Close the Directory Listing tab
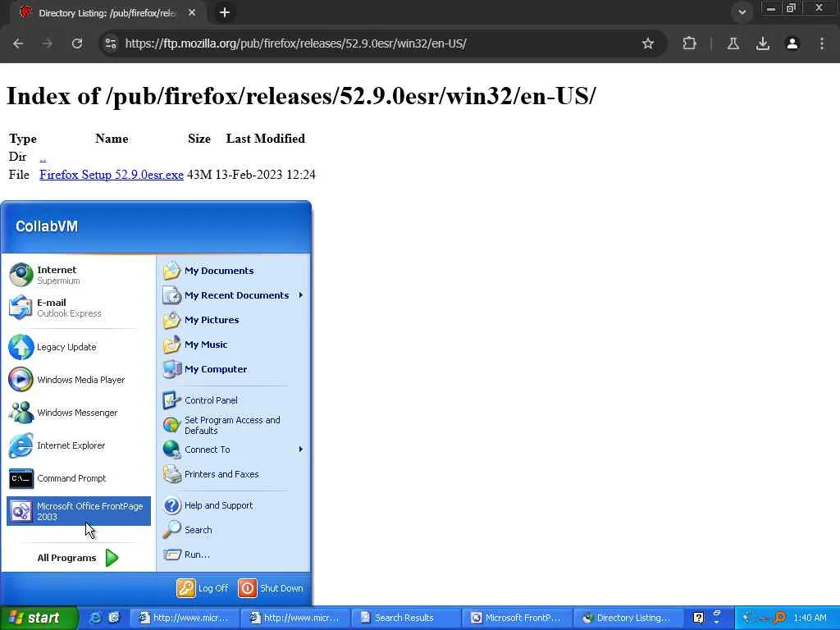Screen dimensions: 840x630 [192, 12]
